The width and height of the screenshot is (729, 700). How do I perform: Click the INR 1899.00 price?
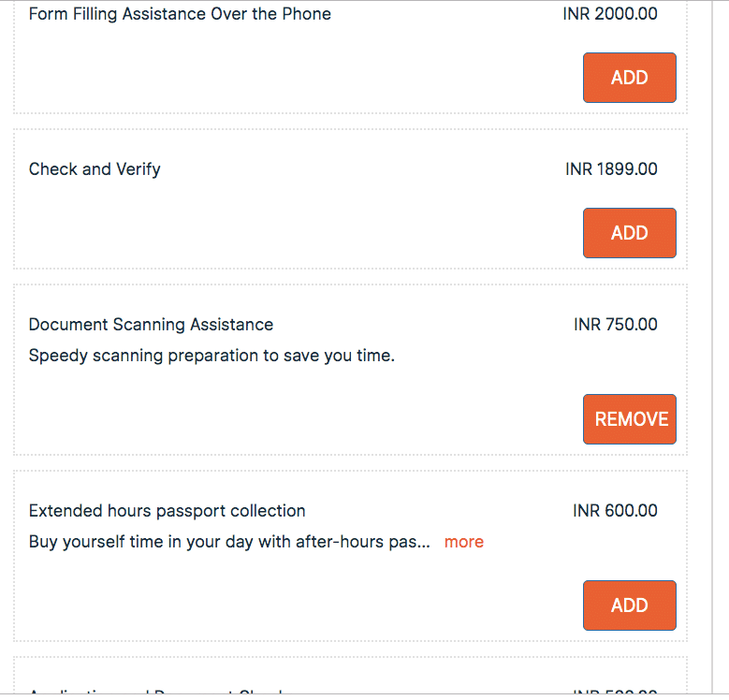point(611,169)
